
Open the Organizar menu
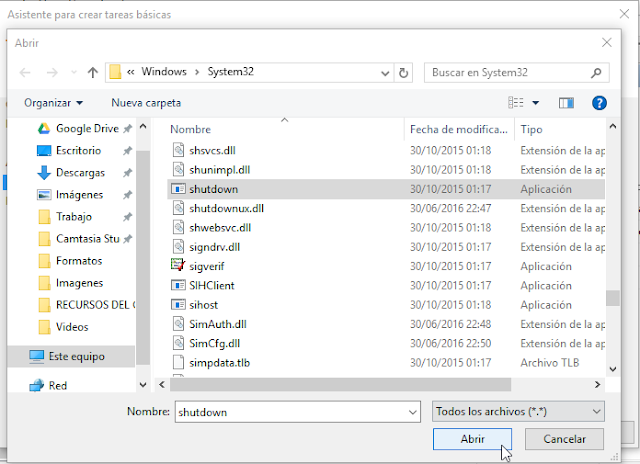click(53, 103)
